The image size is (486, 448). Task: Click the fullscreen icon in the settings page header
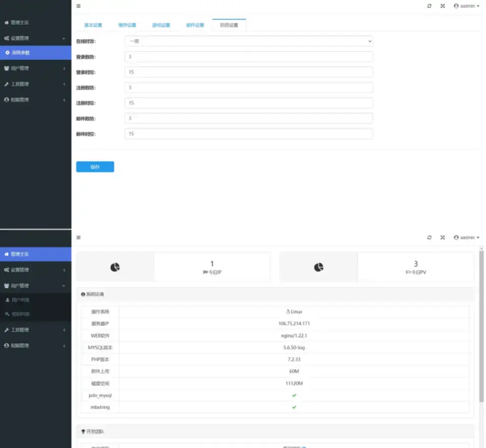(x=442, y=6)
